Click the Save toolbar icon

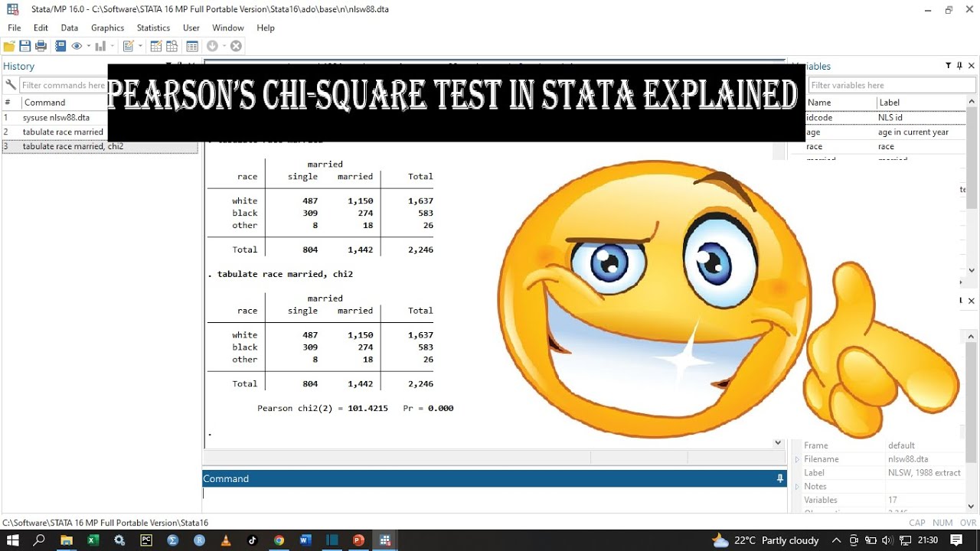[x=25, y=46]
